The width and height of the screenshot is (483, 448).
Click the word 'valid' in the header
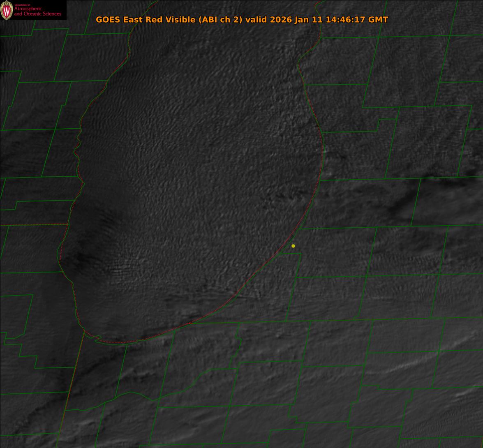(x=257, y=20)
